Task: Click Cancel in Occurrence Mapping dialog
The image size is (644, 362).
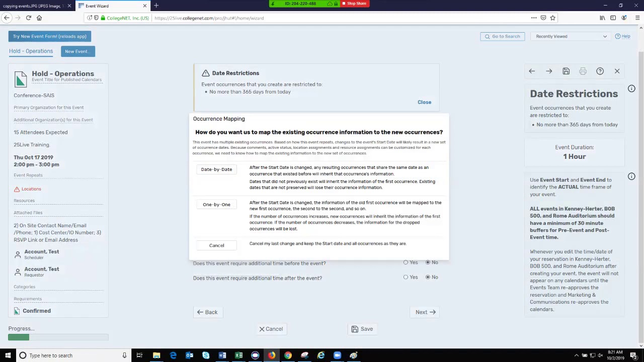Action: pos(216,245)
